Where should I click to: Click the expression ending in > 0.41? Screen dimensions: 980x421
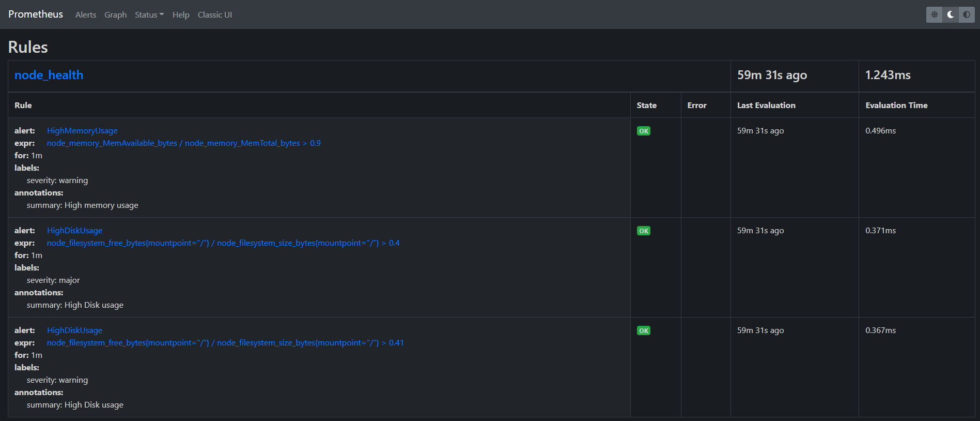pos(225,343)
